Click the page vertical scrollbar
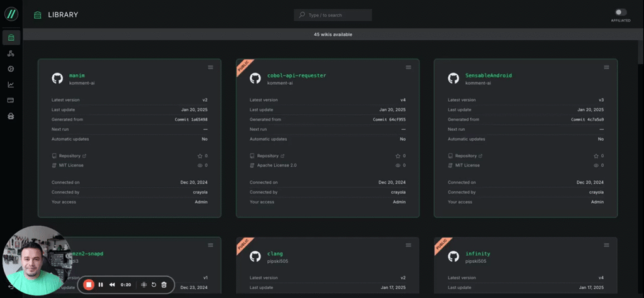Viewport: 644px width, 298px height. pos(641,52)
